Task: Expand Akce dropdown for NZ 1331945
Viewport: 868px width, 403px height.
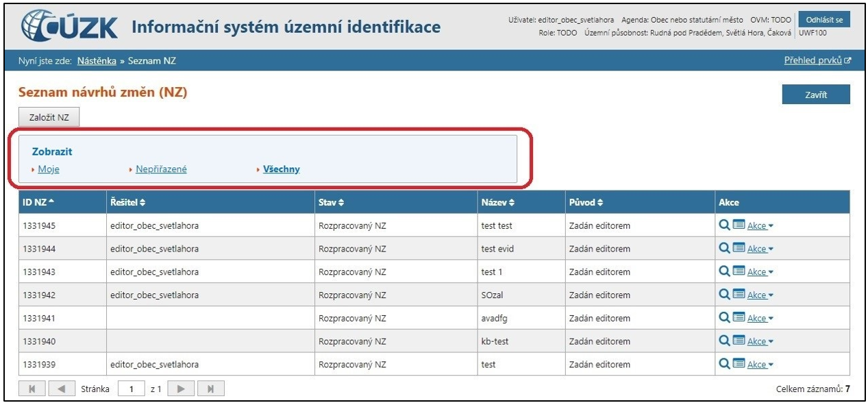Action: point(760,226)
